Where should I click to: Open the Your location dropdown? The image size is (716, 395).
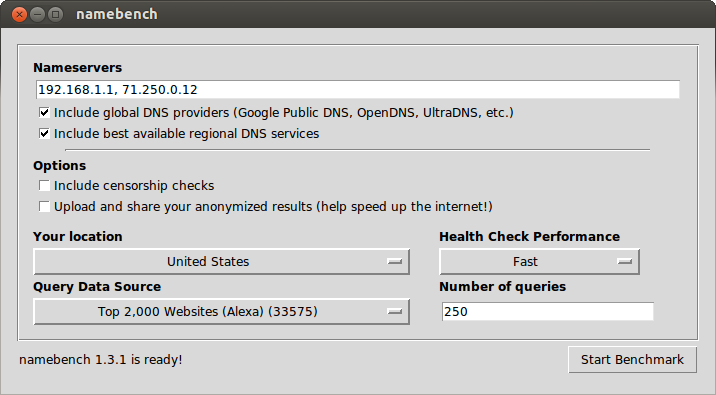point(221,262)
